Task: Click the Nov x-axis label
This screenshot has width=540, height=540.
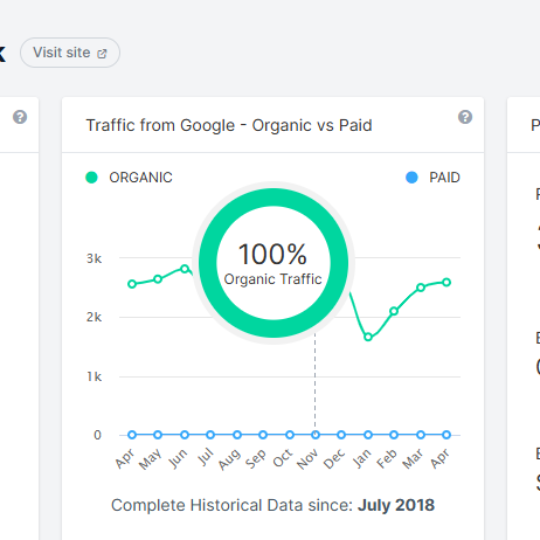Action: click(x=308, y=459)
